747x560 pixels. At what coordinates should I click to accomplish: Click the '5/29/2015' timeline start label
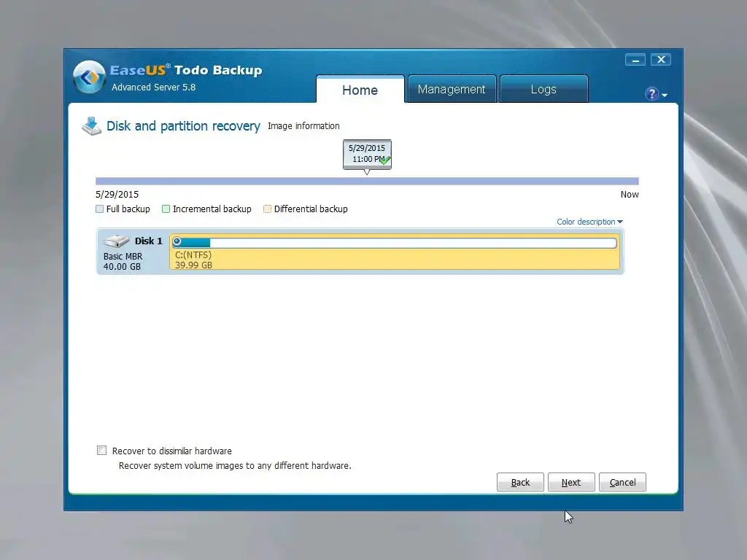pyautogui.click(x=117, y=194)
